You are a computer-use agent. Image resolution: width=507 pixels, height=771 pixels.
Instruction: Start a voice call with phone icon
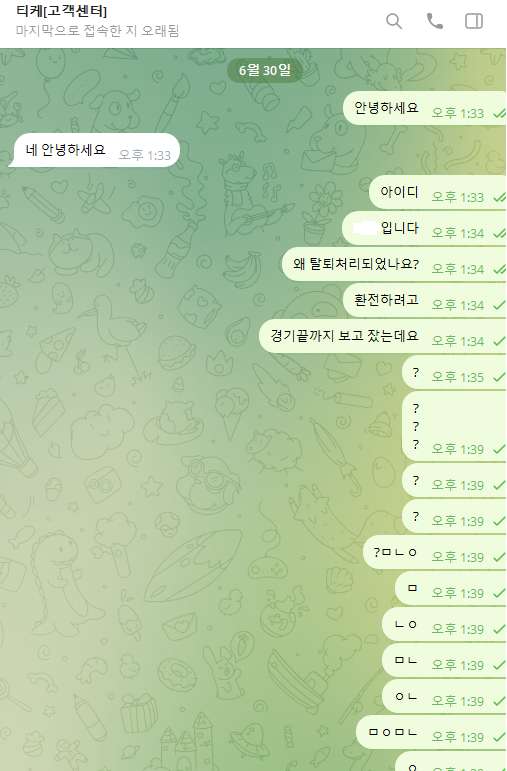(x=434, y=21)
